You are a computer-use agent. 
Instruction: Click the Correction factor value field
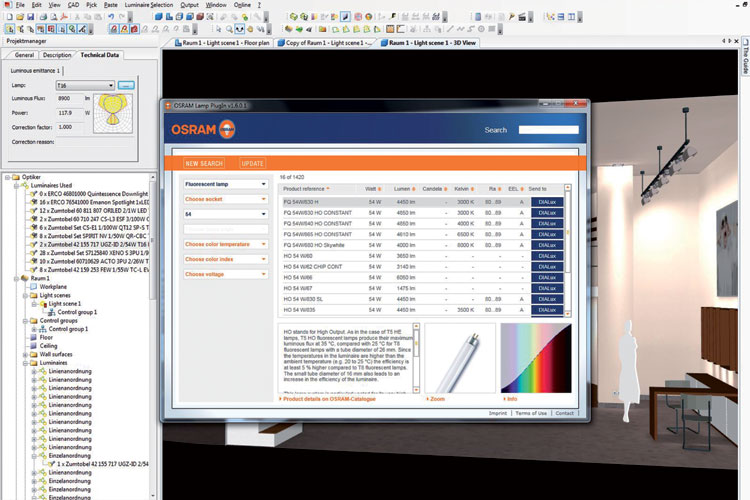(x=70, y=127)
